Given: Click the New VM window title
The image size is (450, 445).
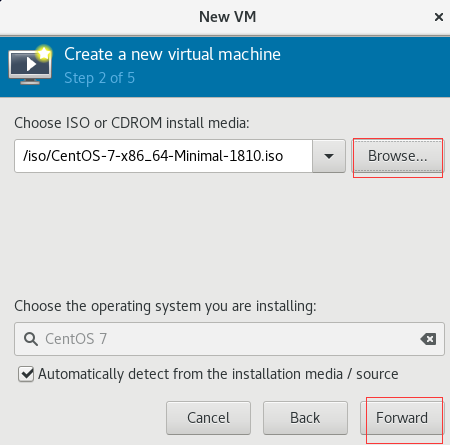Looking at the screenshot, I should point(228,17).
